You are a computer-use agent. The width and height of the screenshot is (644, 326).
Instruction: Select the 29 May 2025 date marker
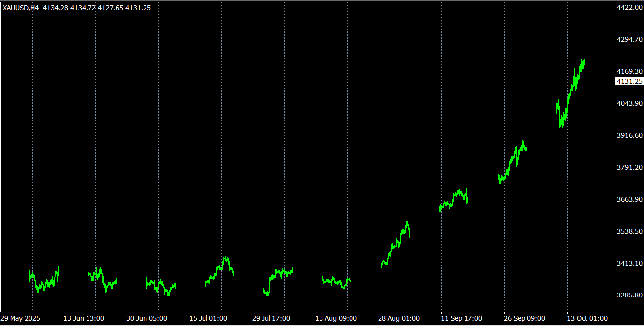point(21,318)
